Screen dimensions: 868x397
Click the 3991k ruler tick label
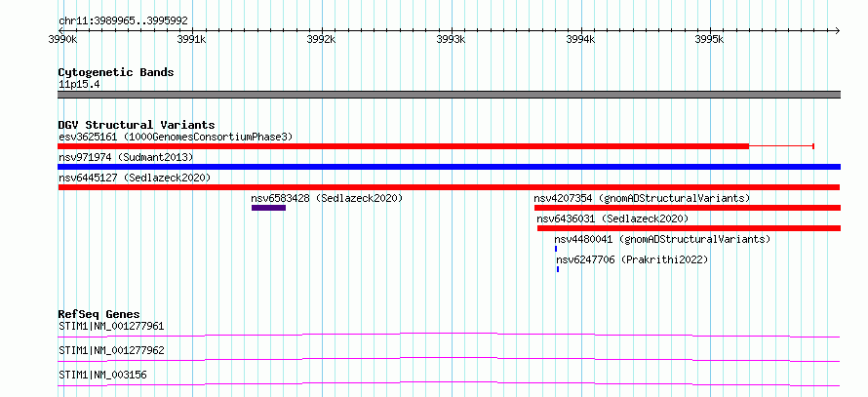191,40
